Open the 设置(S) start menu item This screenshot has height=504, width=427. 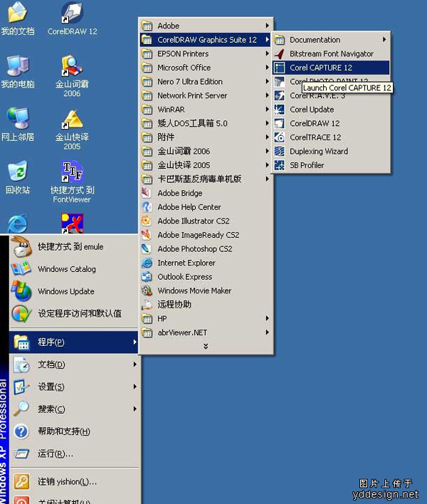[x=75, y=387]
